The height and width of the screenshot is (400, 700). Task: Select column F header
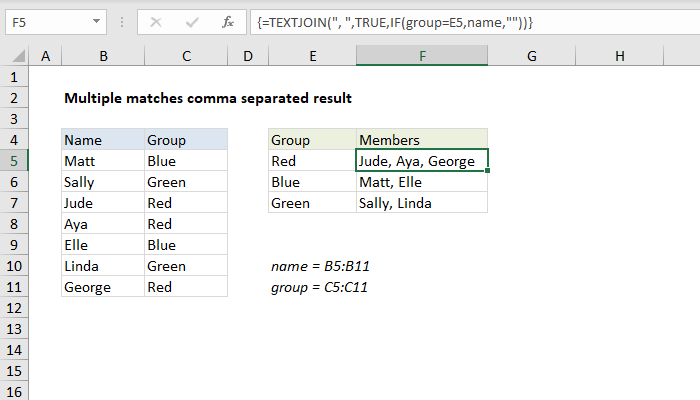tap(422, 58)
